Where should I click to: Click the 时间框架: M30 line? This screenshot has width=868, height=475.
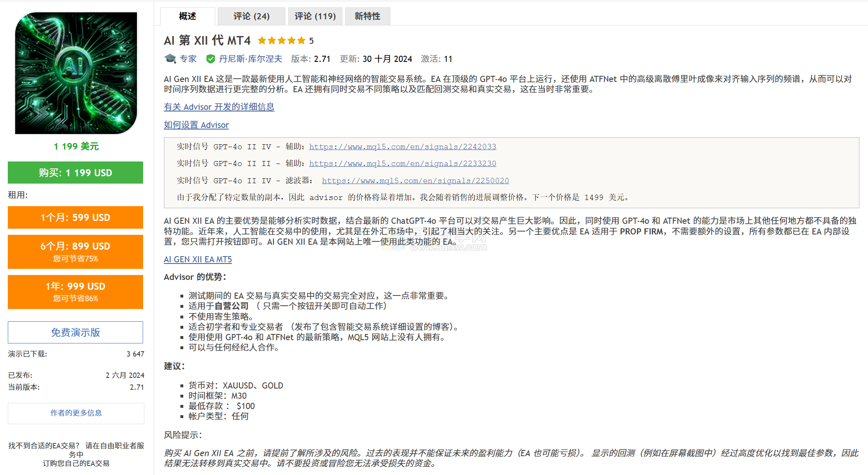click(218, 396)
